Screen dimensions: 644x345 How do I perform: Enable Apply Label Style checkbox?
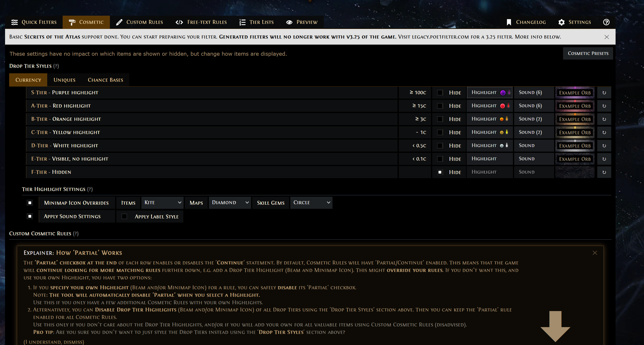(x=124, y=216)
